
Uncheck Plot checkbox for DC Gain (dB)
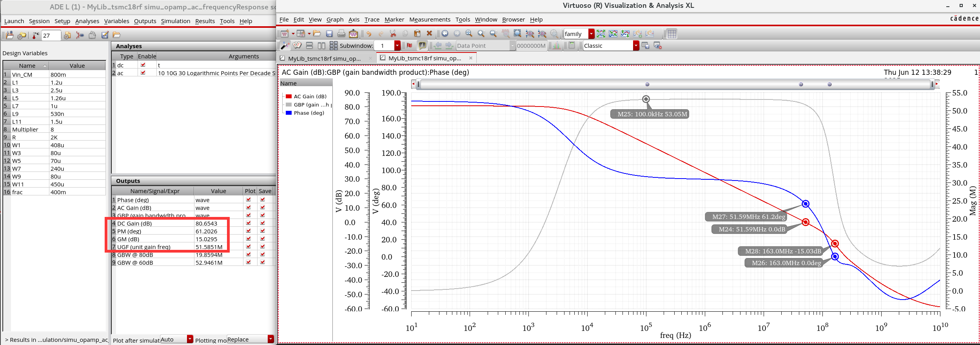point(249,223)
